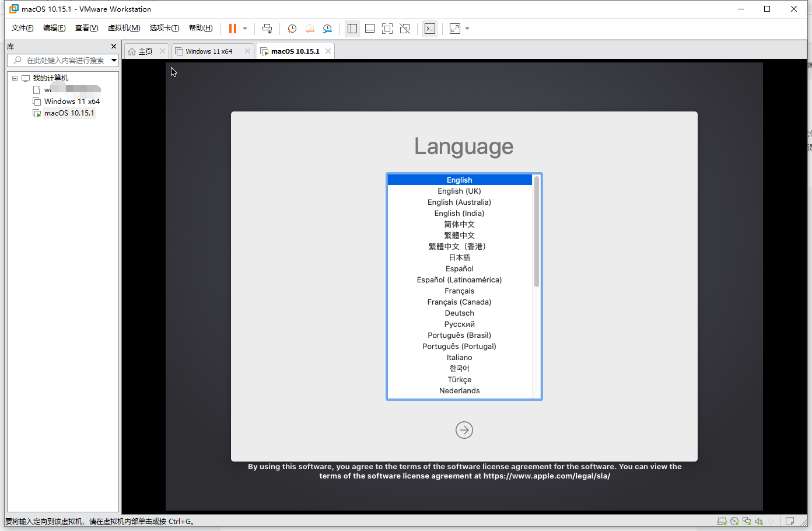Choose English (UK) language
The image size is (812, 531).
460,191
